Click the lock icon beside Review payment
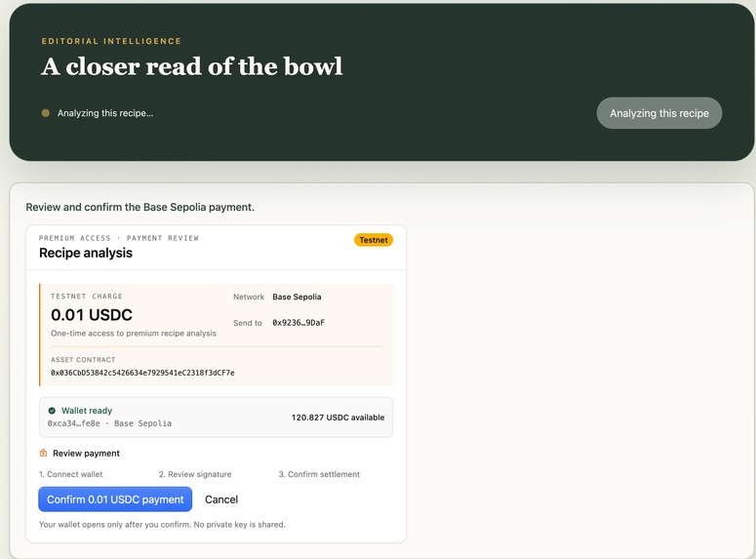 point(43,453)
